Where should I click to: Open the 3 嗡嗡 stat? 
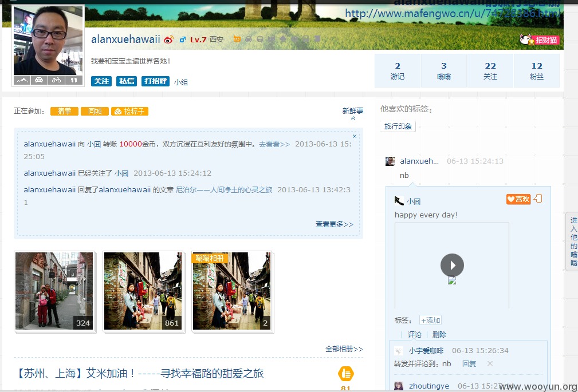point(444,71)
